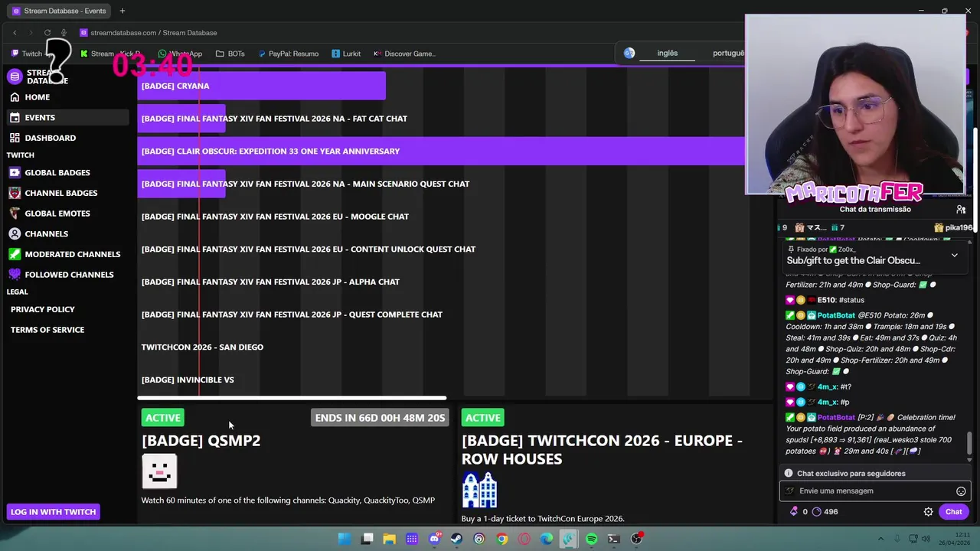Open the Privacy Policy link
Screen dimensions: 980x551
pos(43,309)
